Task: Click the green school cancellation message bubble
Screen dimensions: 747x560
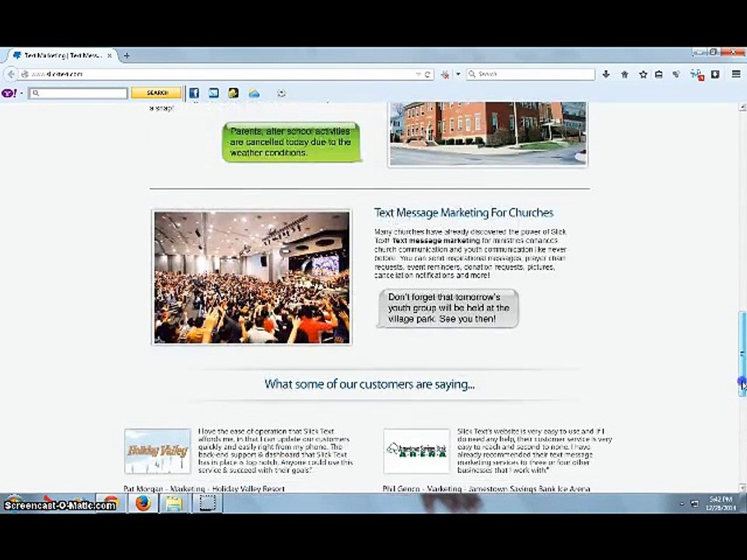Action: tap(291, 142)
